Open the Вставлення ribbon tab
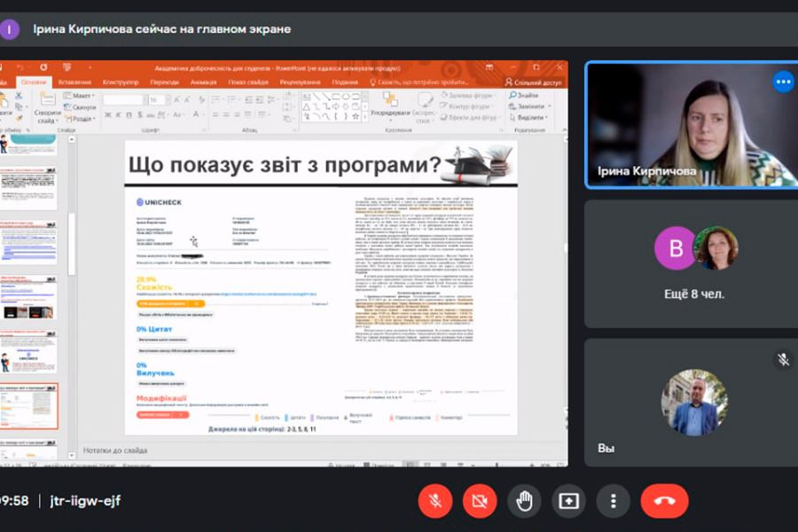Viewport: 798px width, 532px height. [74, 82]
